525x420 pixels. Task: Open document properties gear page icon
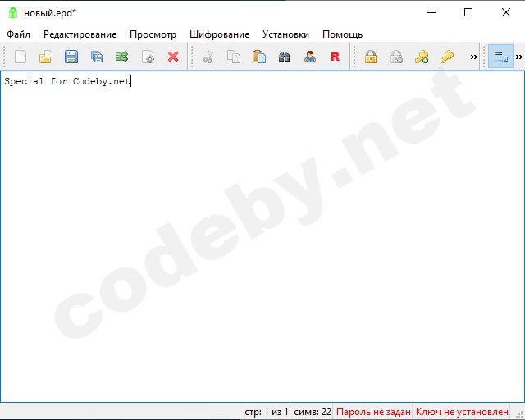[x=148, y=57]
